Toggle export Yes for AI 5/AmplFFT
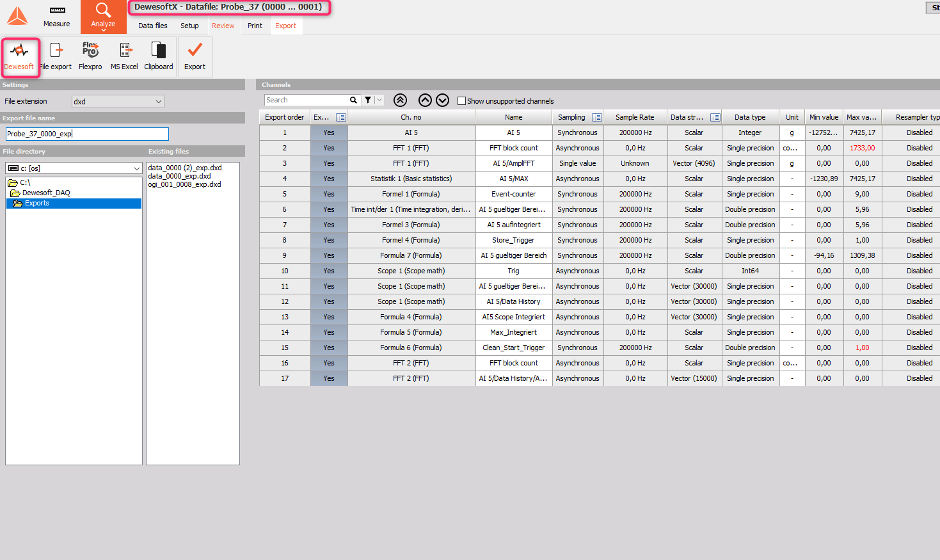The image size is (940, 560). click(x=329, y=163)
